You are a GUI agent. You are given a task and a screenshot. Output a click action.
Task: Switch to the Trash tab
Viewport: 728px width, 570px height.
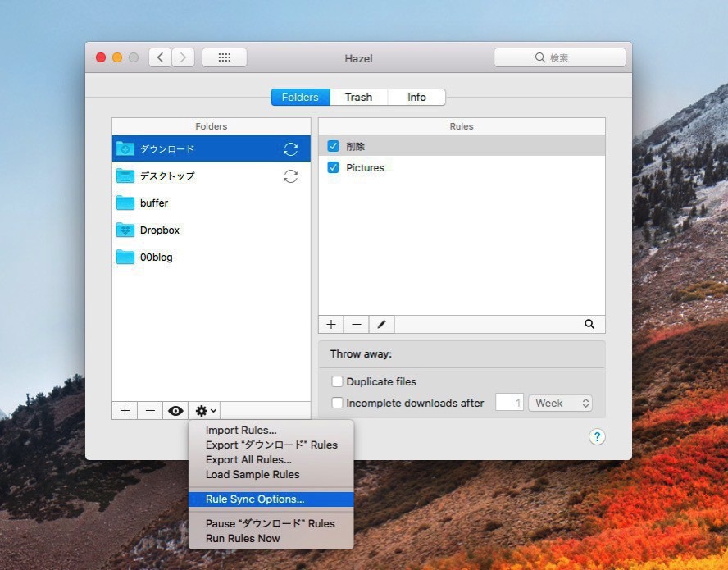click(358, 97)
